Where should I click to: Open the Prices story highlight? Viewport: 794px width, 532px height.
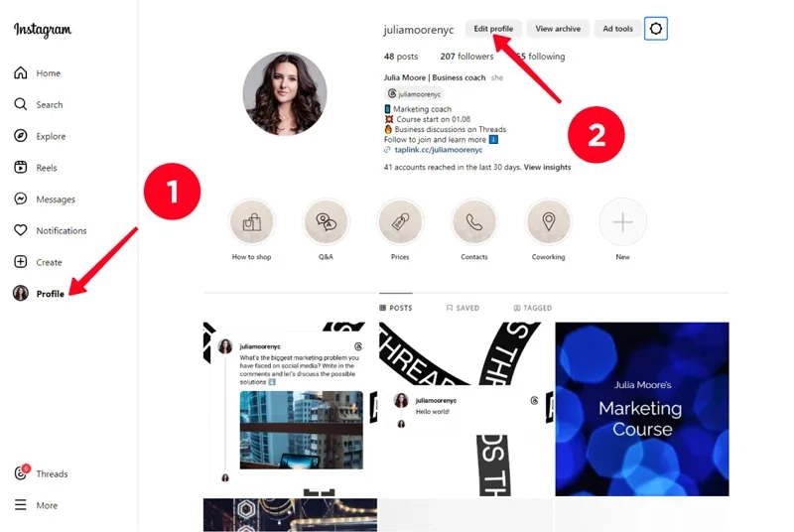pyautogui.click(x=400, y=223)
